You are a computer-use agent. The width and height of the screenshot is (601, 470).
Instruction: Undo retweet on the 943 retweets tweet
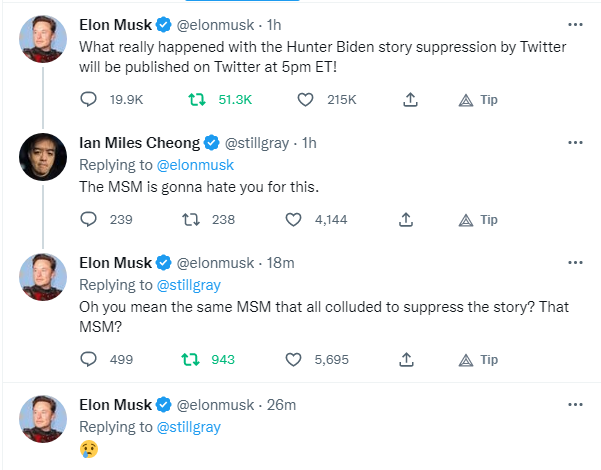191,360
